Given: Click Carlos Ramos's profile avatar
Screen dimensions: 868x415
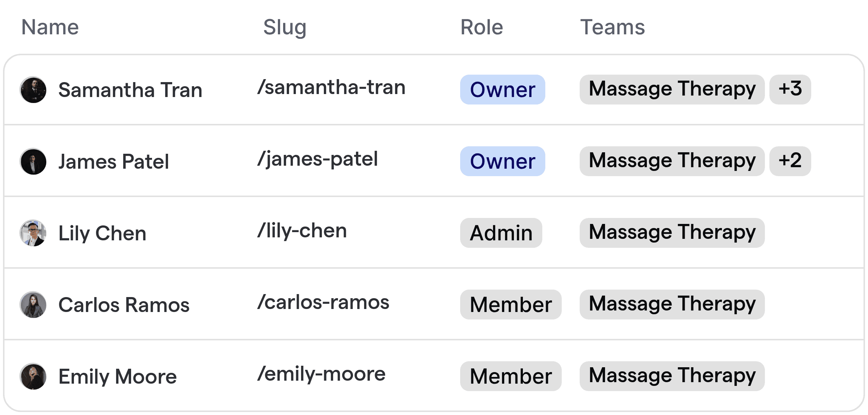Looking at the screenshot, I should (x=33, y=305).
